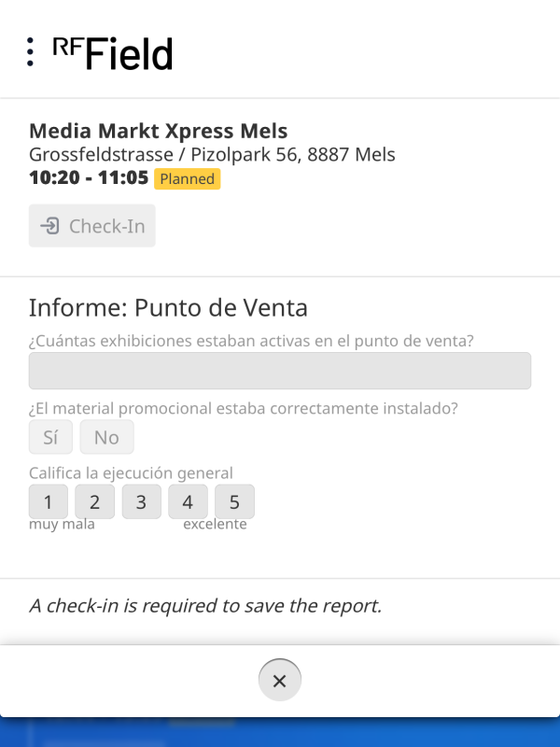Close the bottom panel with X

[279, 681]
